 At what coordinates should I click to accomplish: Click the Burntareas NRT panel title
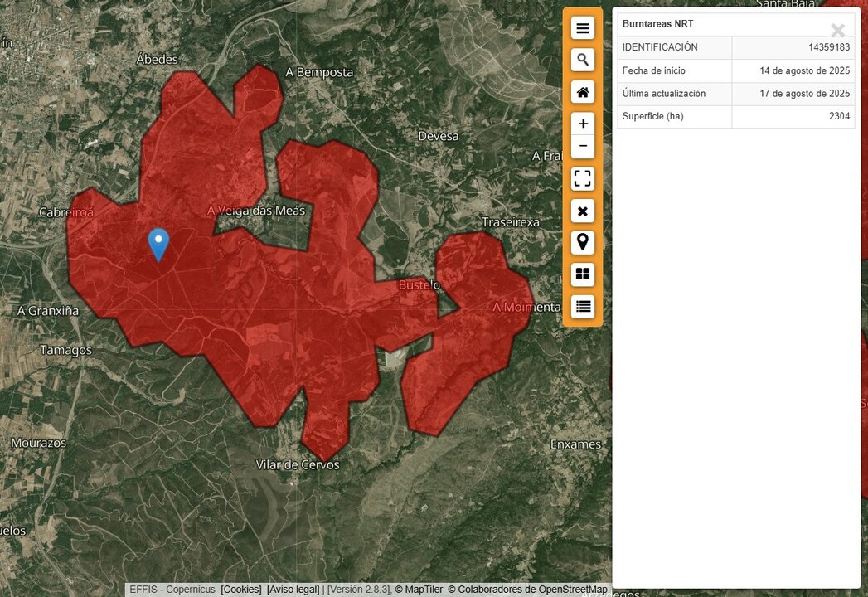(657, 24)
